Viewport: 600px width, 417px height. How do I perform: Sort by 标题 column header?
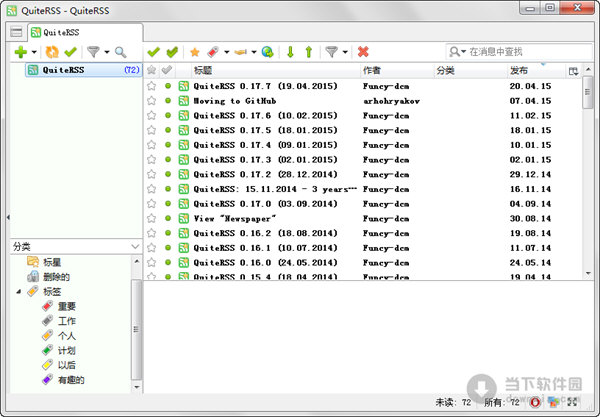(x=276, y=70)
